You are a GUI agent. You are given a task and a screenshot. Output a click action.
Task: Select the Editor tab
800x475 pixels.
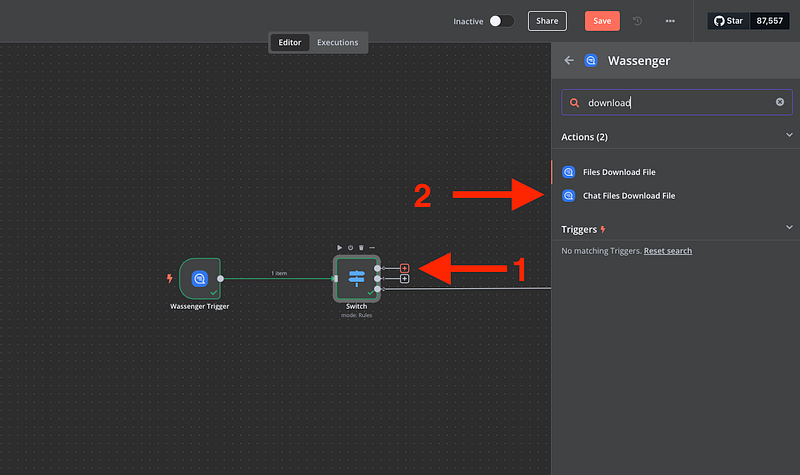click(289, 43)
